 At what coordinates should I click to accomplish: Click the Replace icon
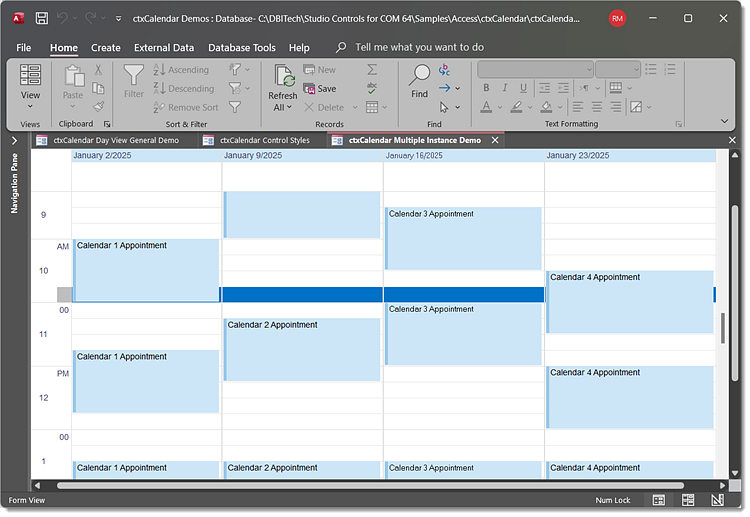tap(444, 70)
